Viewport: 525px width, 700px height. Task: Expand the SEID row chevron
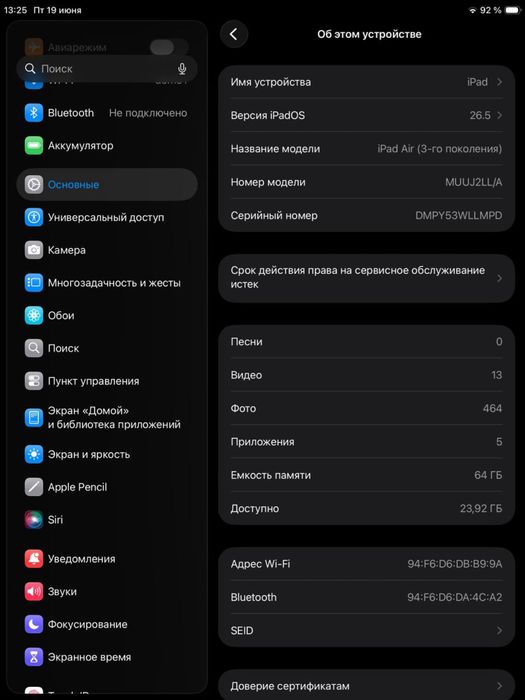click(x=499, y=631)
